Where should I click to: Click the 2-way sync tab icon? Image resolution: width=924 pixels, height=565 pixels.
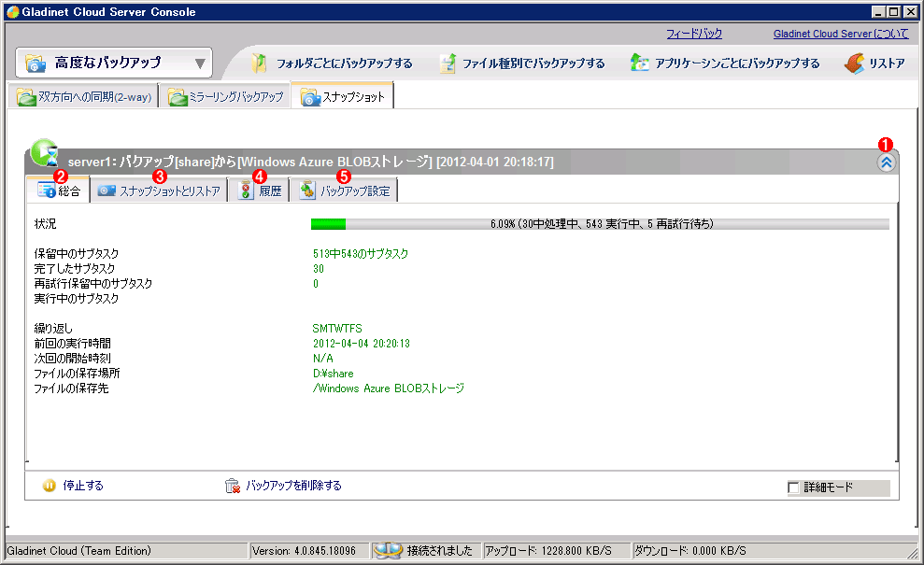(x=26, y=97)
